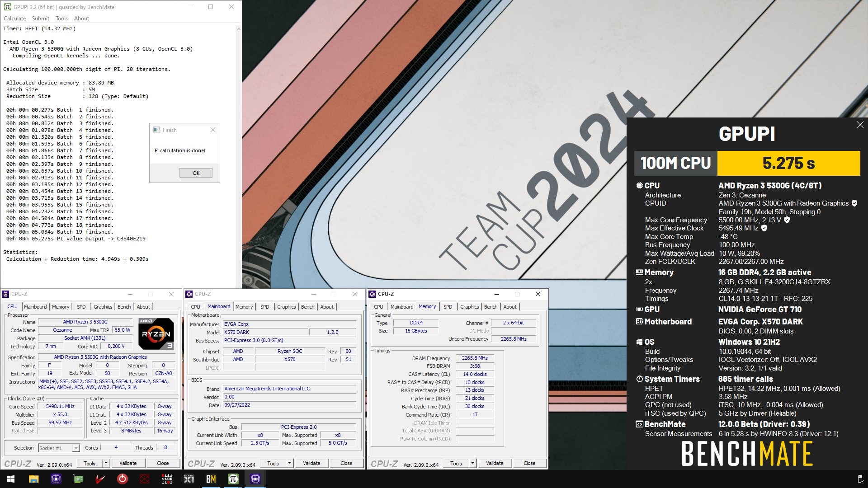
Task: Click OK in the Finish dialog
Action: click(196, 173)
